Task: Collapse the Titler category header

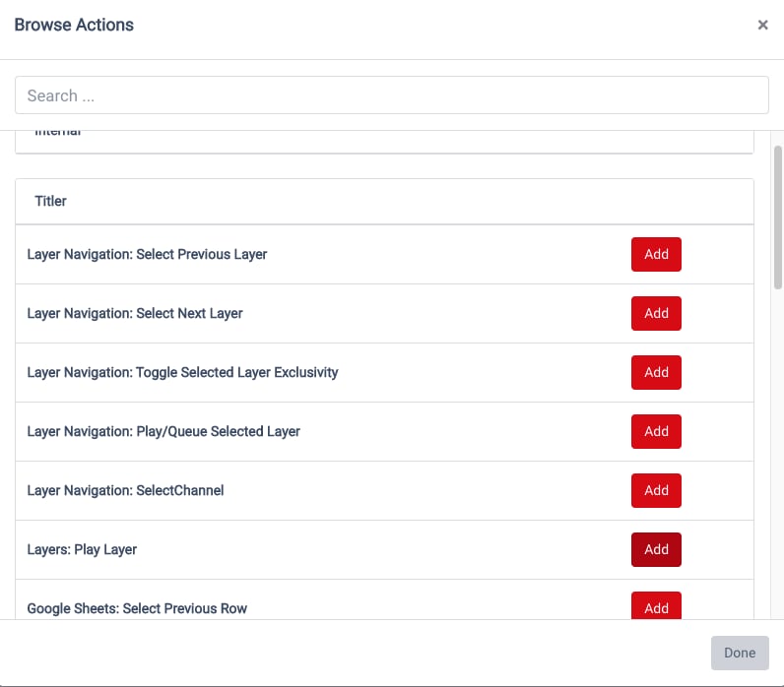Action: (x=384, y=202)
